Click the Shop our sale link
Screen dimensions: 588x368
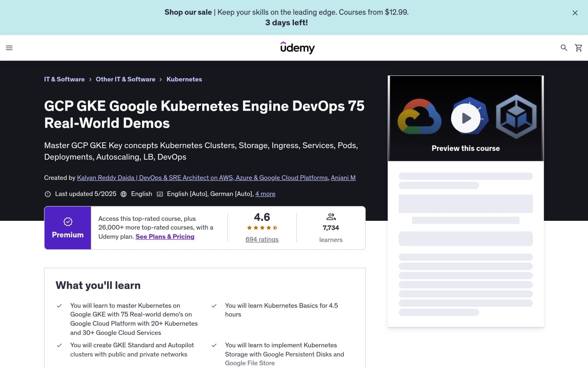188,12
